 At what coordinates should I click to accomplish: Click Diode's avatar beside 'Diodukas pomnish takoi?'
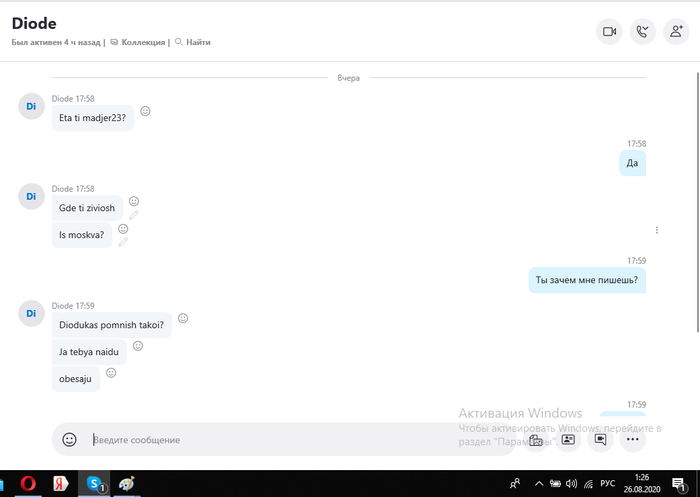31,313
